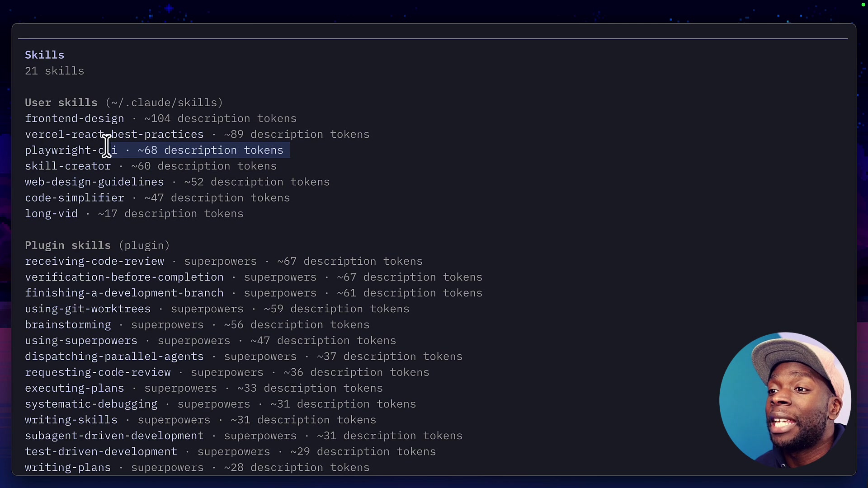The image size is (868, 488).
Task: Click the Skills heading
Action: click(x=44, y=55)
